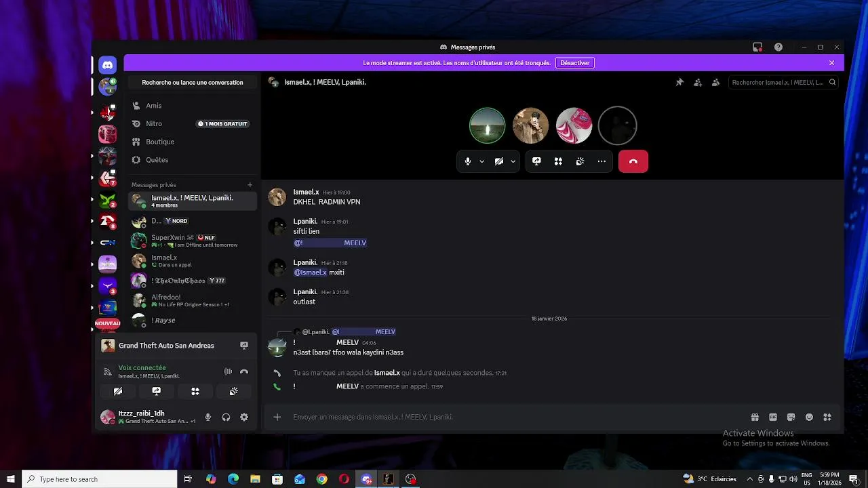Expand camera options arrow
The width and height of the screenshot is (868, 488).
click(513, 161)
